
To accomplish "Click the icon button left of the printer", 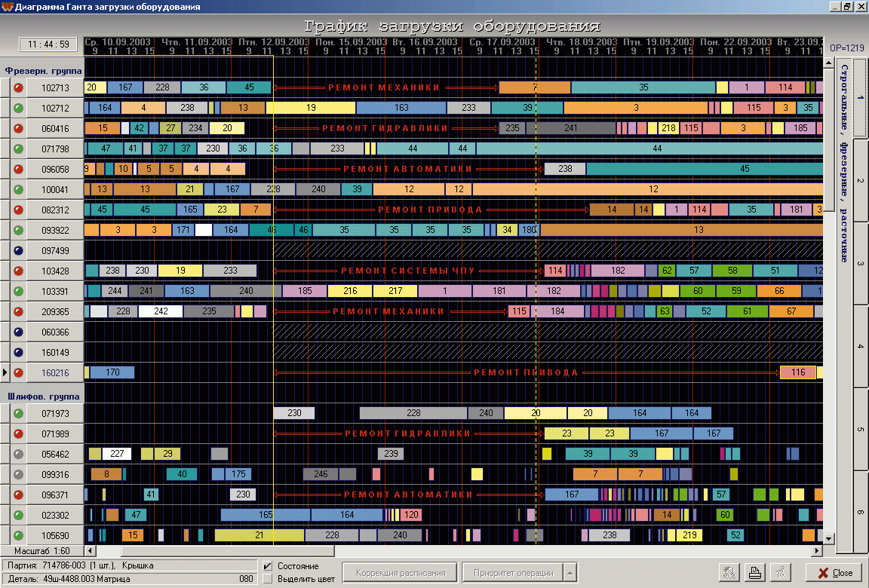I will pyautogui.click(x=729, y=572).
